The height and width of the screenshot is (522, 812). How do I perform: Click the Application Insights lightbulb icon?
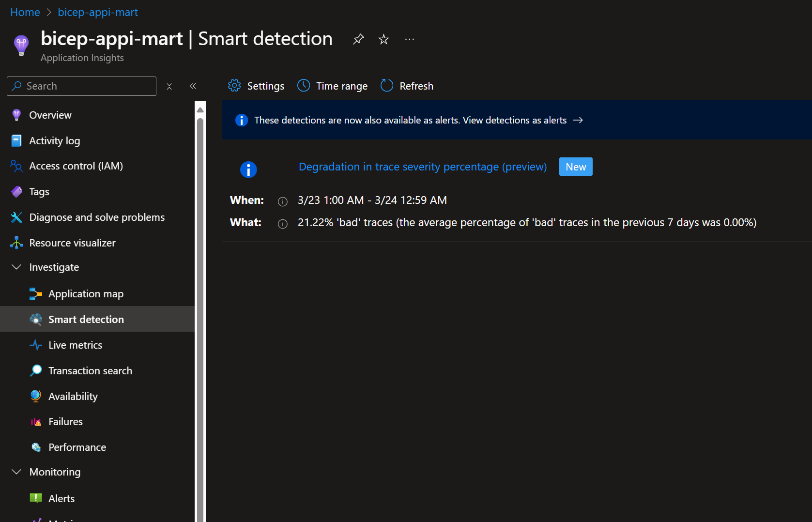(21, 46)
